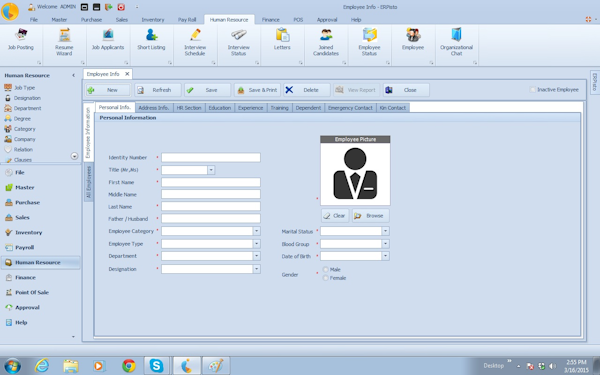
Task: Expand the Employee Category dropdown
Action: coord(256,231)
